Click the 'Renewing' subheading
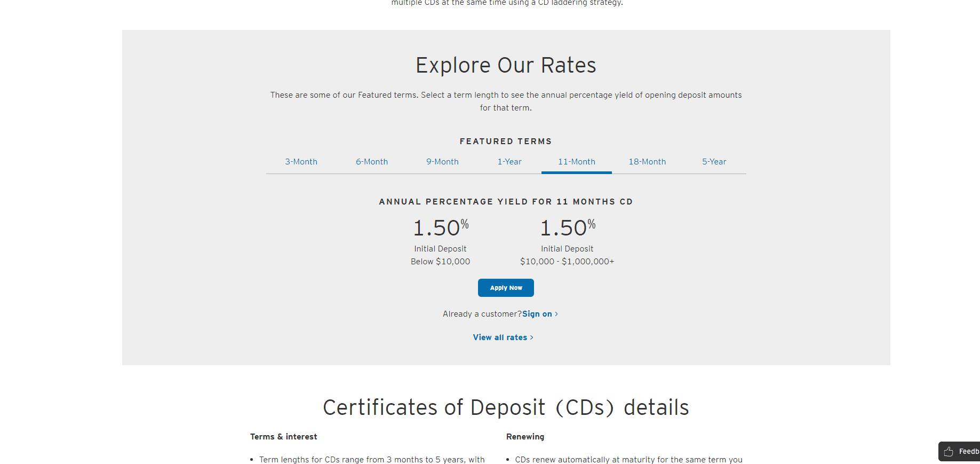The image size is (980, 464). [x=525, y=437]
